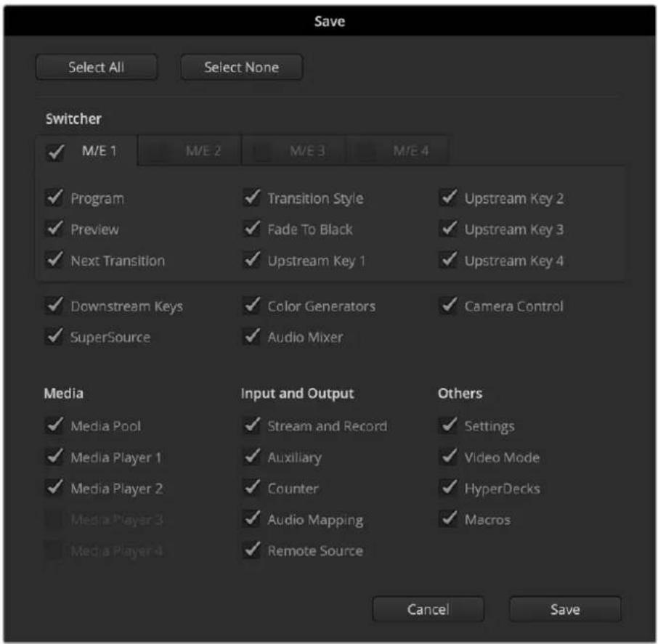Click the "Media" section heading
Image resolution: width=658 pixels, height=644 pixels.
click(63, 394)
